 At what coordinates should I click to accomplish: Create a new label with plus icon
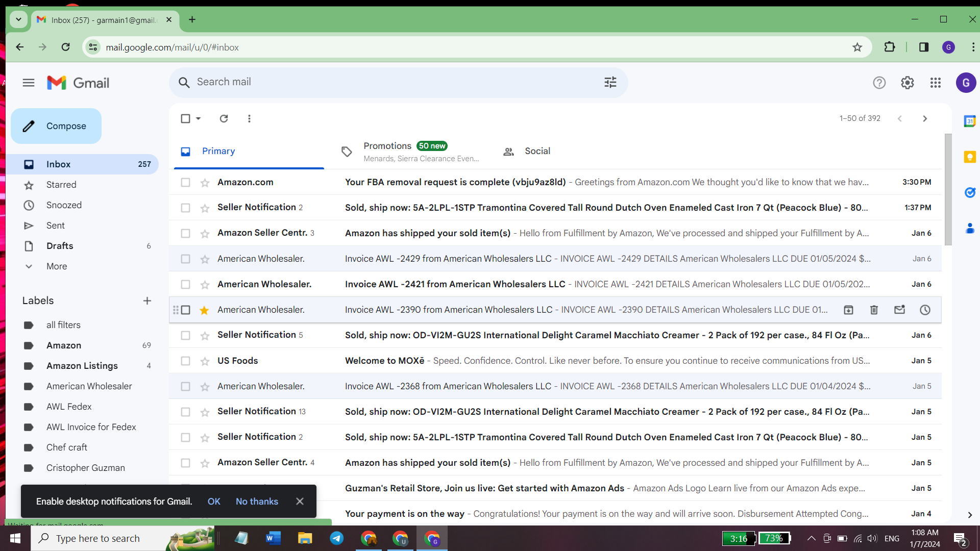tap(147, 301)
